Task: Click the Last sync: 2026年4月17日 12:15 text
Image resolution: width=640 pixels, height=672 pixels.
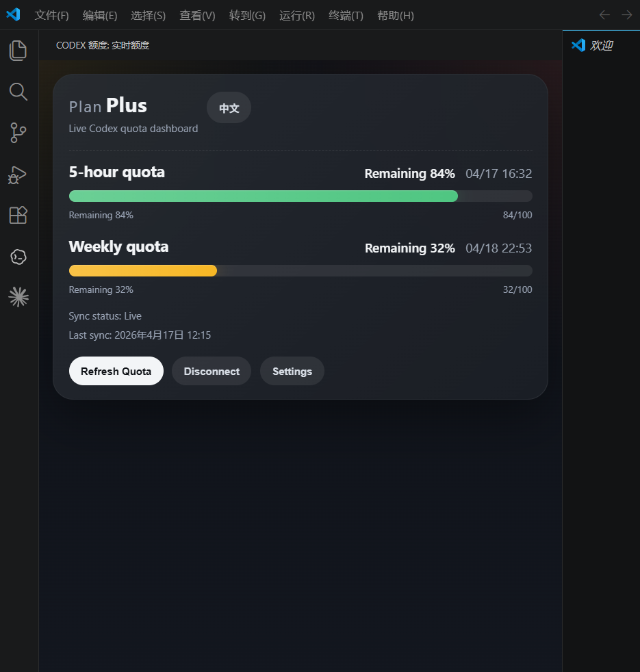Action: (140, 335)
